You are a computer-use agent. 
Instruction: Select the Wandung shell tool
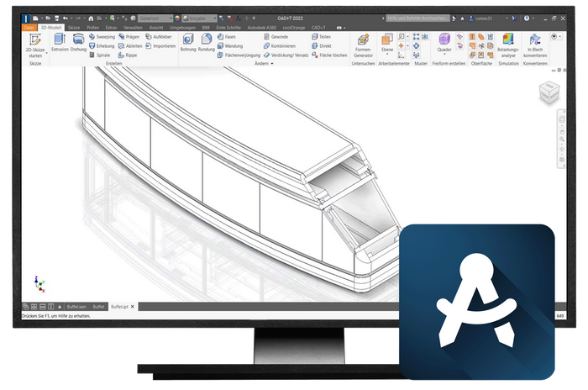tap(230, 45)
